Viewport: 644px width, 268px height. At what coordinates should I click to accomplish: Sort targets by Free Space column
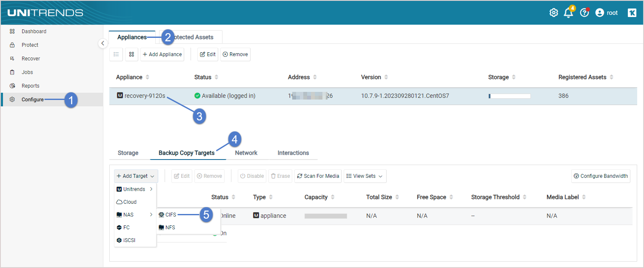pos(435,197)
